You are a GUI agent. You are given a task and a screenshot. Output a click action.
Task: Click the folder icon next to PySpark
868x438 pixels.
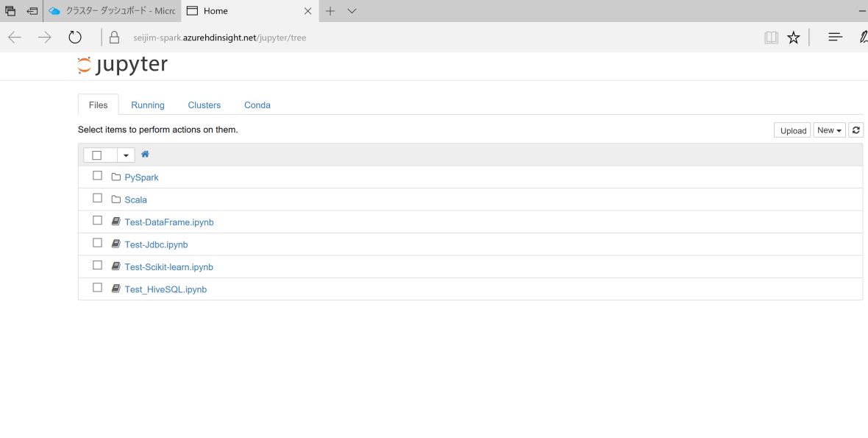(x=117, y=177)
